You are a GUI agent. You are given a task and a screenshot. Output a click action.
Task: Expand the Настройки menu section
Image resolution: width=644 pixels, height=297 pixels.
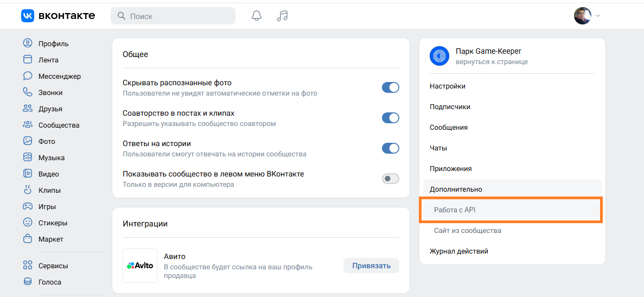(448, 86)
